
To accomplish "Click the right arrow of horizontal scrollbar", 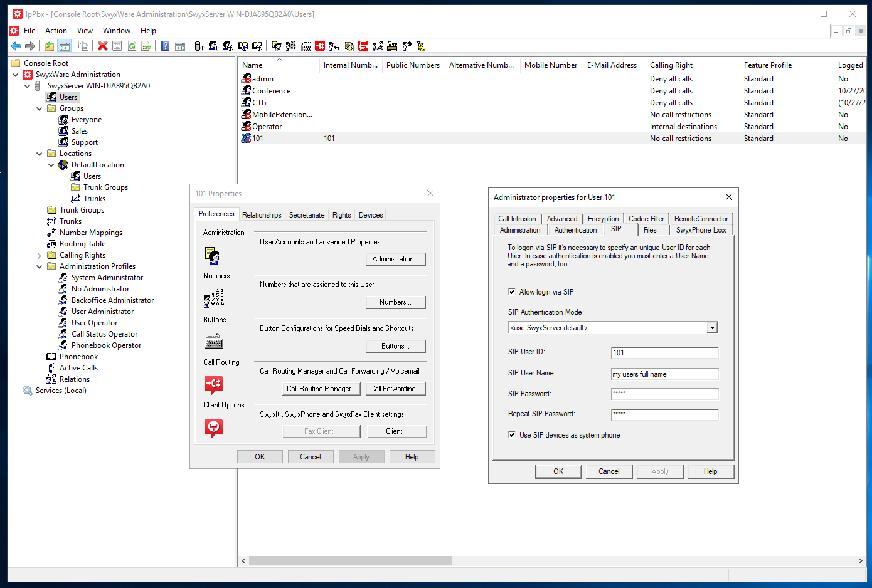I will pos(861,561).
